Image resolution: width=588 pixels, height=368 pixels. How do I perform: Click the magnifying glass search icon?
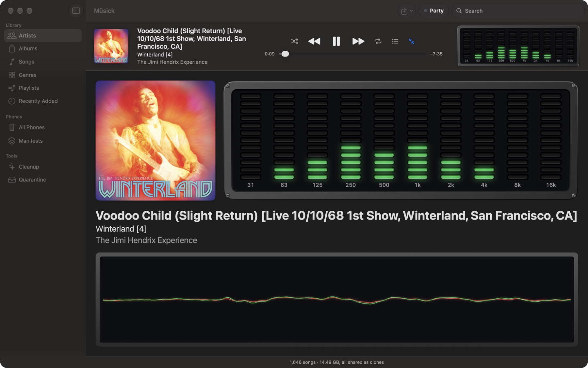[x=459, y=11]
